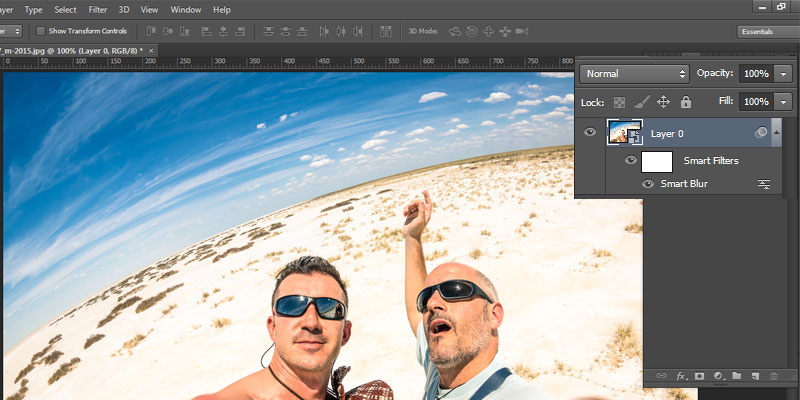The height and width of the screenshot is (400, 800).
Task: Open the Fill slider dropdown arrow
Action: click(x=783, y=102)
